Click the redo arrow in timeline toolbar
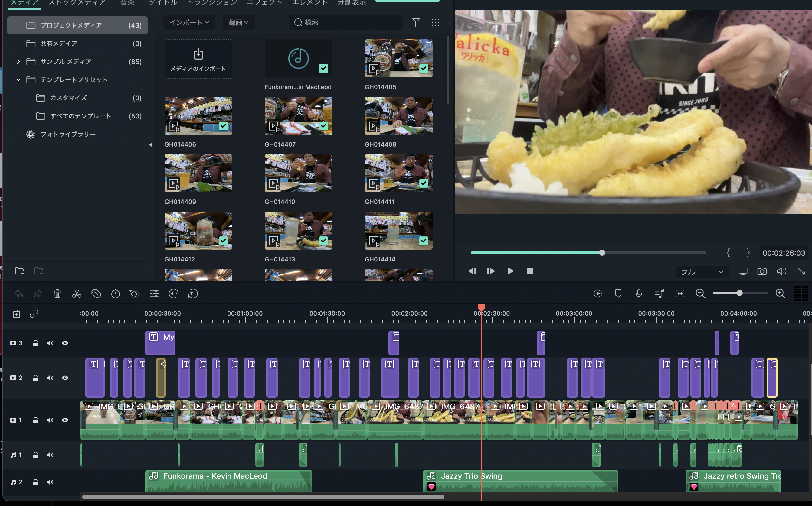This screenshot has height=506, width=812. tap(38, 294)
